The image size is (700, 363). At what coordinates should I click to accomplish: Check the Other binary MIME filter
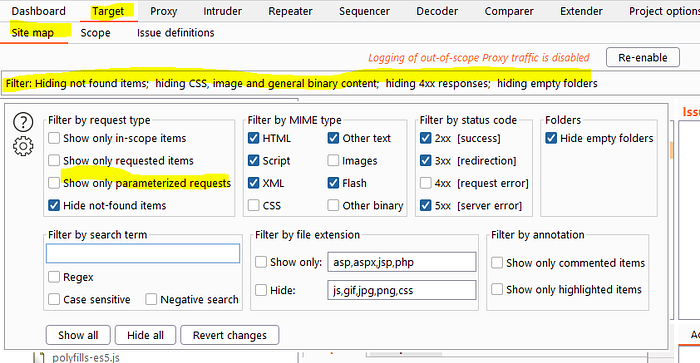333,205
